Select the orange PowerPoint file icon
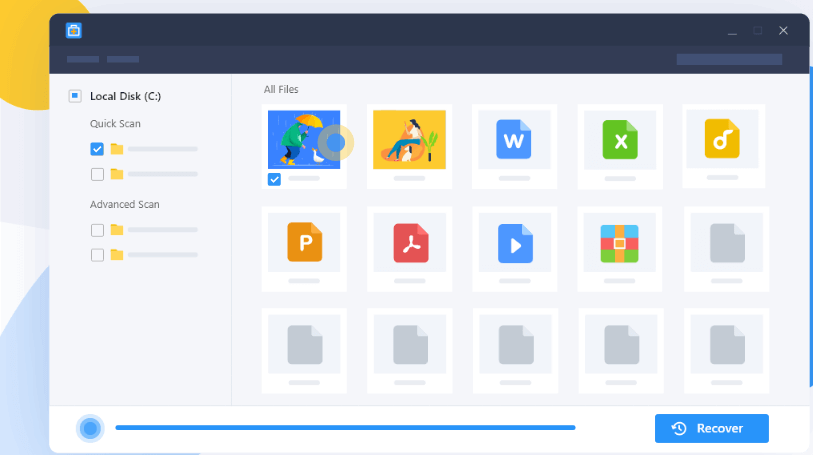The image size is (813, 455). [x=305, y=241]
